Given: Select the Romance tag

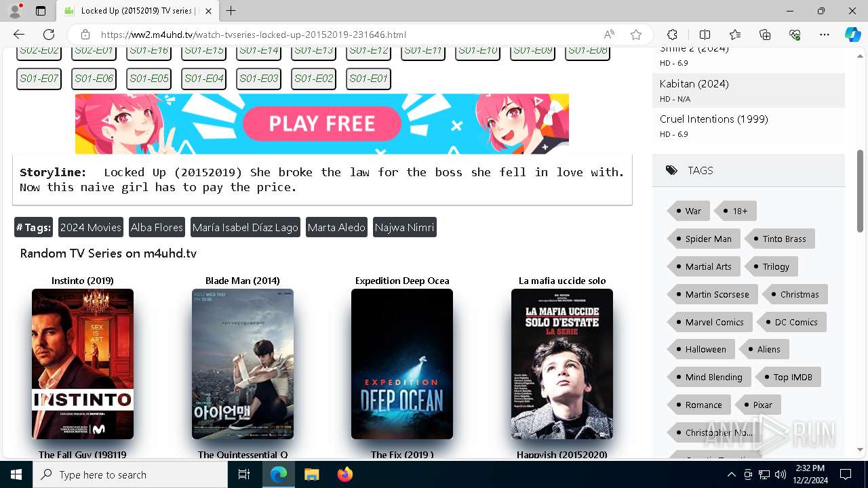Looking at the screenshot, I should pos(698,405).
